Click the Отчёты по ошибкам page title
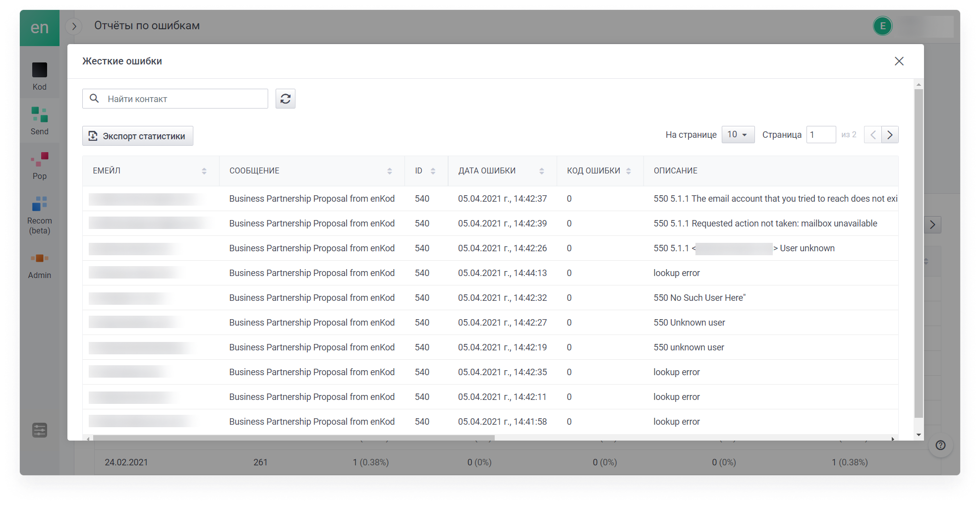980x505 pixels. (147, 26)
